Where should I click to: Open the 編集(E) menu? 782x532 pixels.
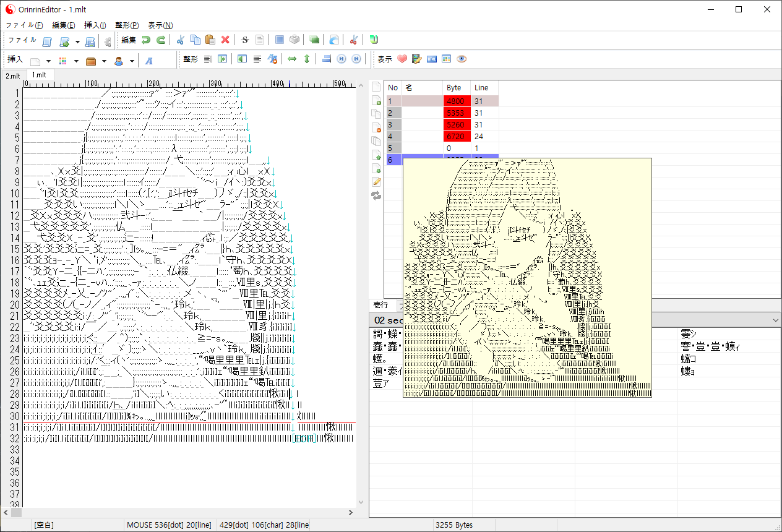(x=64, y=25)
